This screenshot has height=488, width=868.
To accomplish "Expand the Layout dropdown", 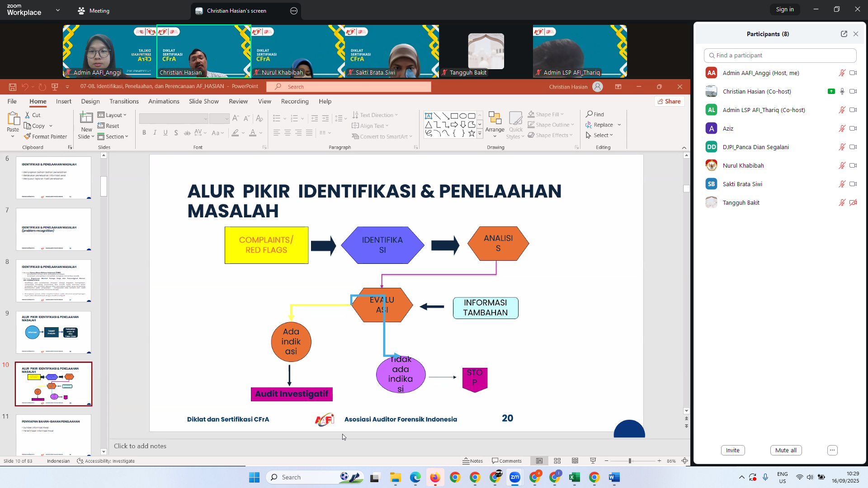I will point(113,115).
